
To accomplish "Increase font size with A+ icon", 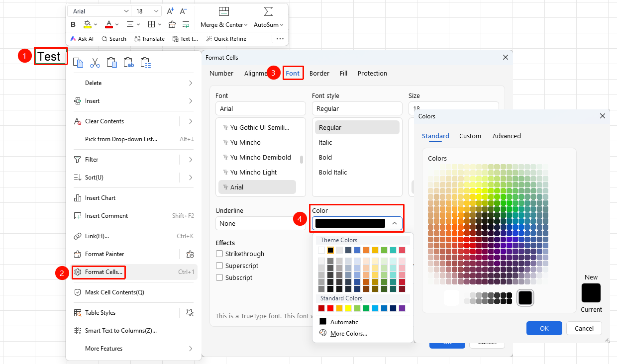I will point(171,11).
